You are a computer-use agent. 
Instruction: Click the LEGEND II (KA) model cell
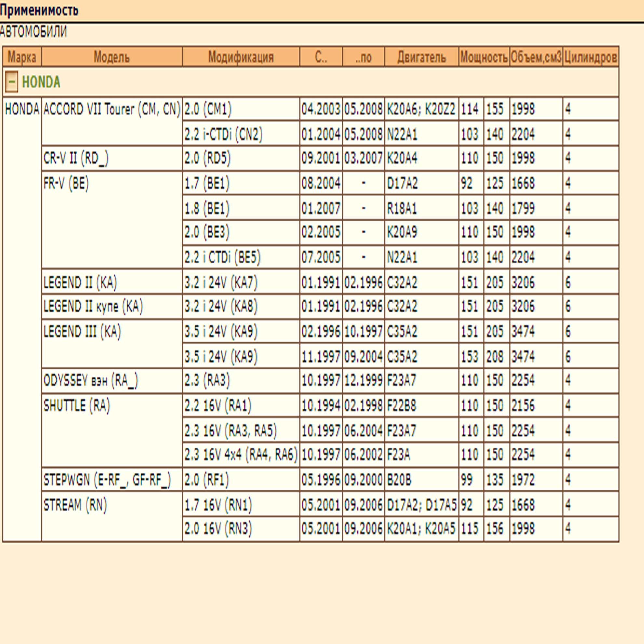pyautogui.click(x=112, y=281)
